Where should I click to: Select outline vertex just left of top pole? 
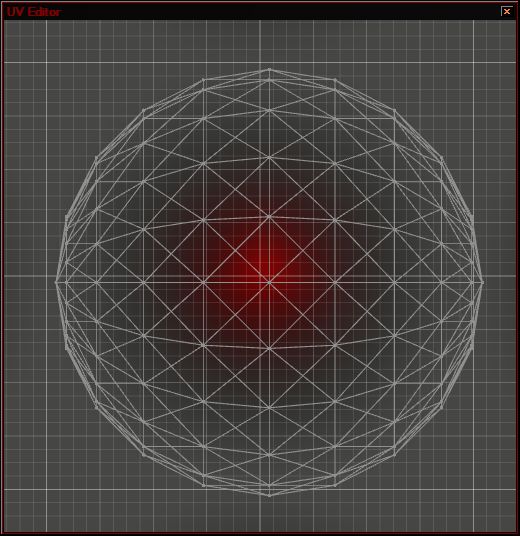pos(204,80)
